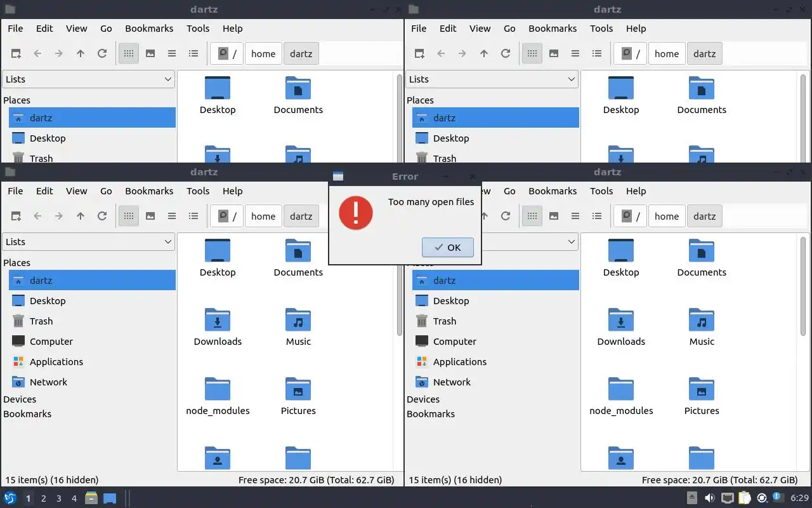Reload the folder in lower-right window
The width and height of the screenshot is (812, 508).
(506, 217)
